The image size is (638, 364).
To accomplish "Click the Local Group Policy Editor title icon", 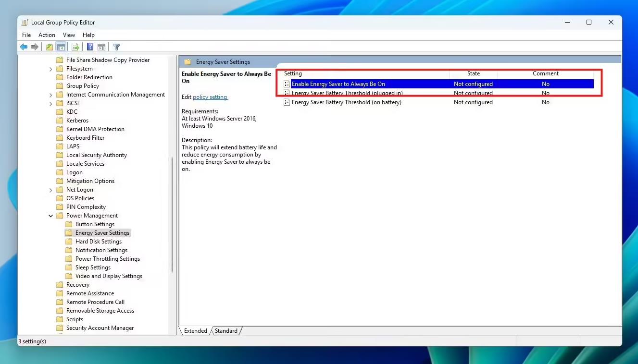I will pyautogui.click(x=25, y=22).
